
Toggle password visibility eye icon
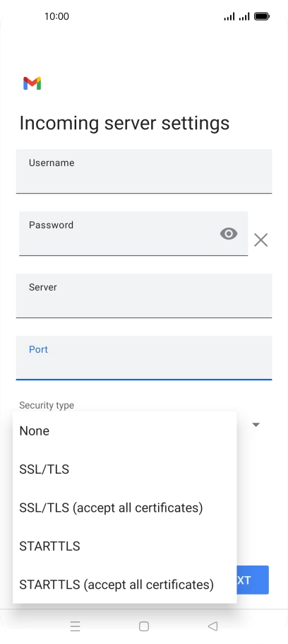tap(229, 234)
